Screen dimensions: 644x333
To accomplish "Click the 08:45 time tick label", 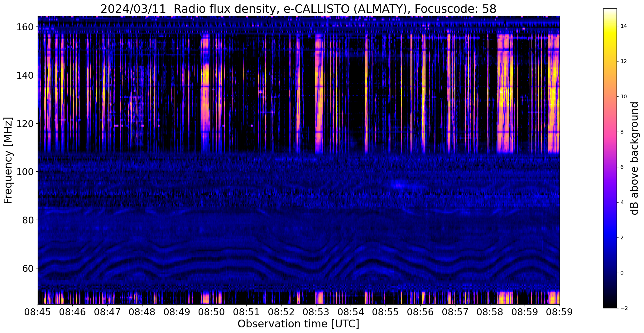I will click(x=38, y=312).
